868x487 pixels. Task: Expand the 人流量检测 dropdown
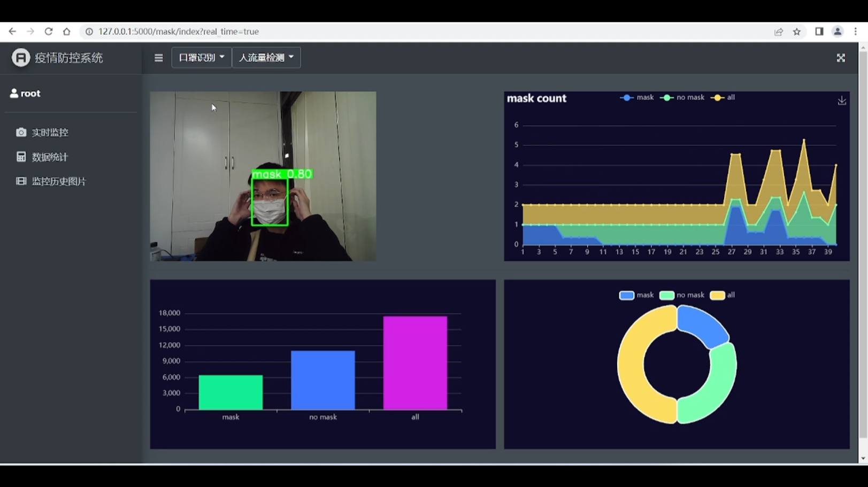coord(266,57)
